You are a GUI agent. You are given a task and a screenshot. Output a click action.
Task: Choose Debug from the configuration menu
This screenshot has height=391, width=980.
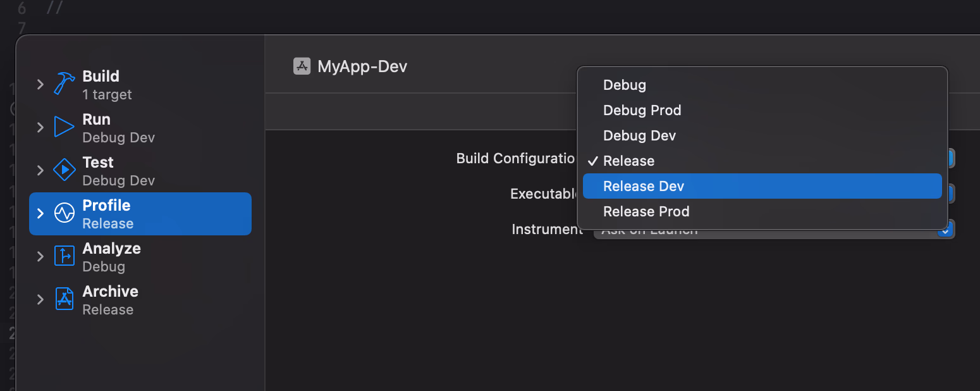[625, 85]
